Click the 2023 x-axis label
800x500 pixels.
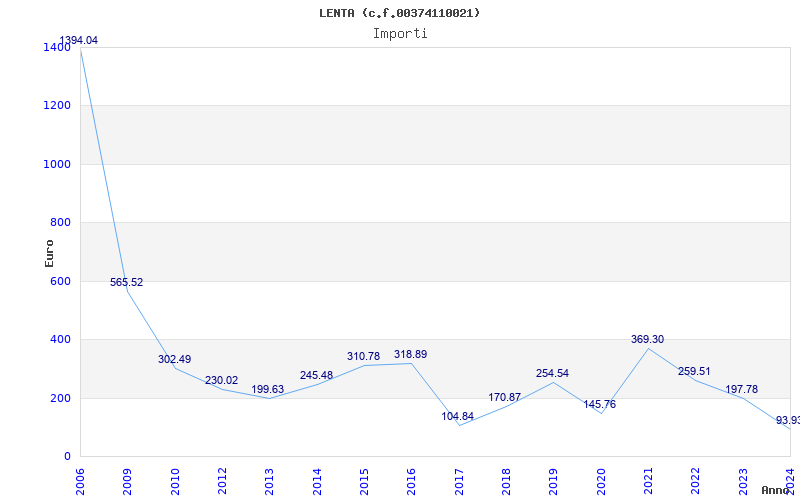[x=743, y=481]
